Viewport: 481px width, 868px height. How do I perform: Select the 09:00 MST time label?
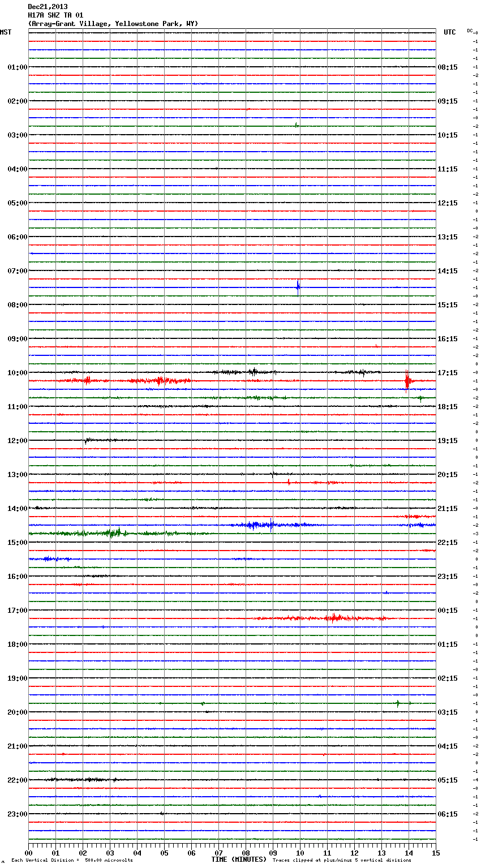pyautogui.click(x=18, y=339)
